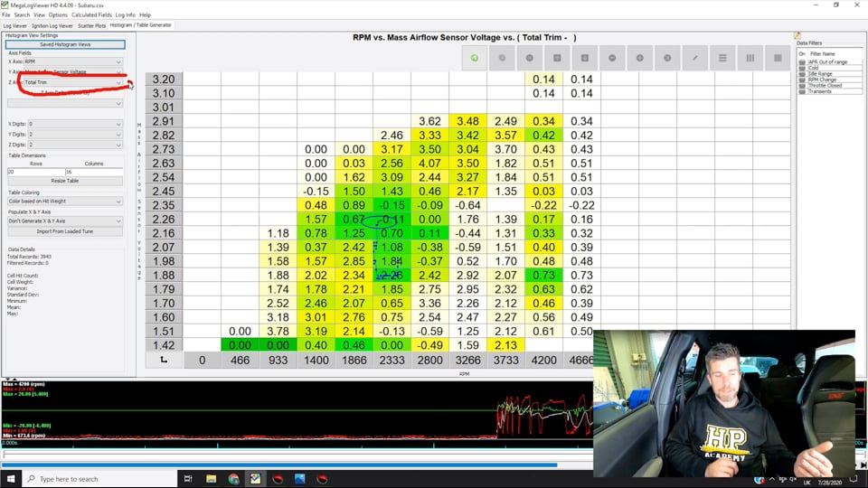This screenshot has width=868, height=488.
Task: Open the Populate X & Y Axis dropdown
Action: pos(65,221)
